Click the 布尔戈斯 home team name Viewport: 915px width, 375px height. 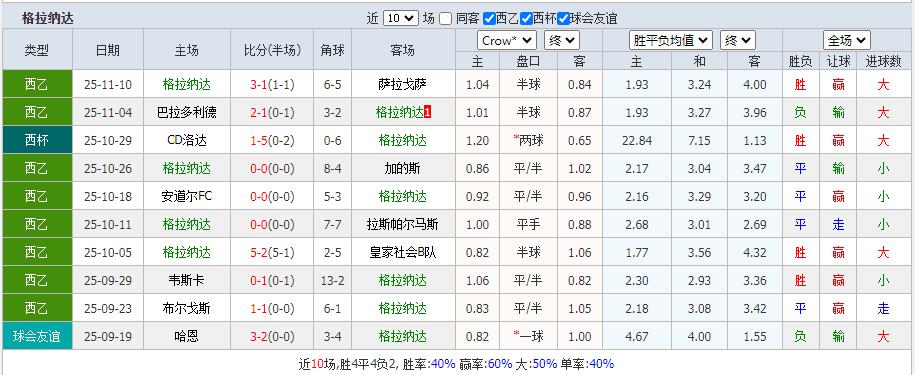click(187, 309)
